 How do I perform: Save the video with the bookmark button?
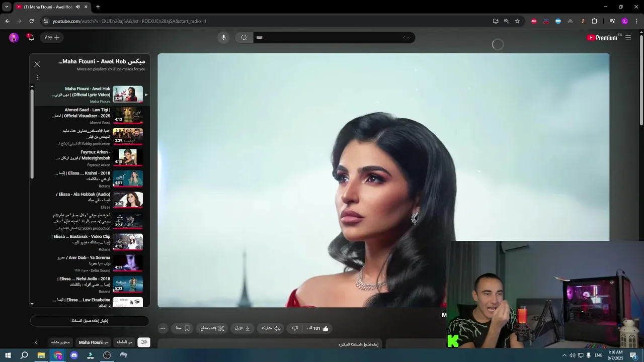[183, 328]
